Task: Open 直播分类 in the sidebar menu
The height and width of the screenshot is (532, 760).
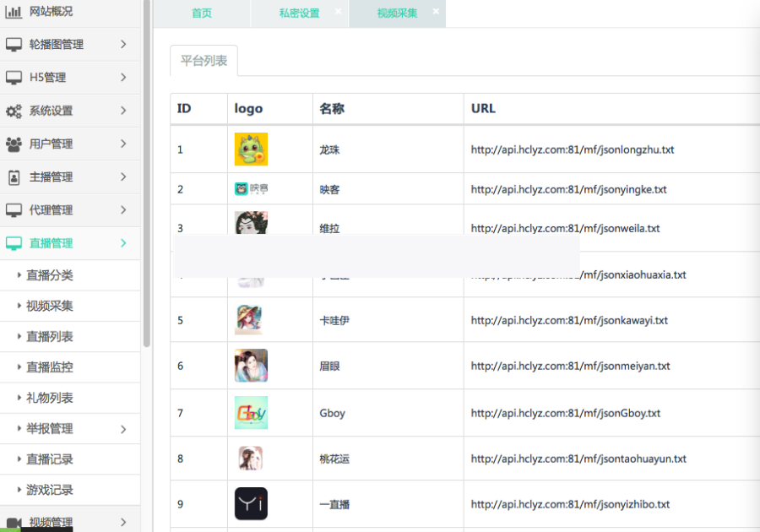Action: pos(46,275)
